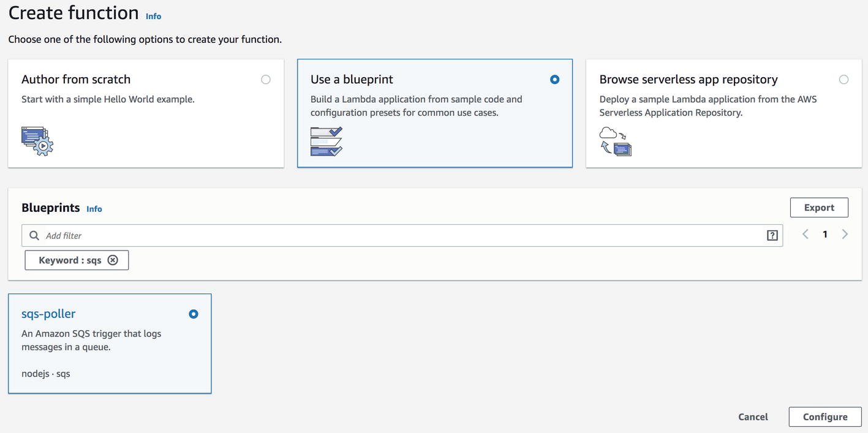Image resolution: width=868 pixels, height=433 pixels.
Task: Remove the sqs keyword filter
Action: point(113,260)
